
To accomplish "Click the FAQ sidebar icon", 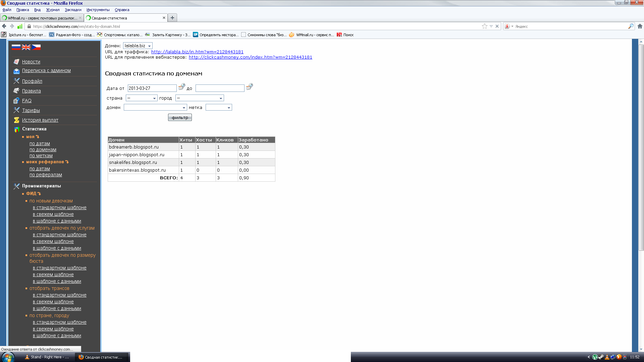I will tap(16, 101).
